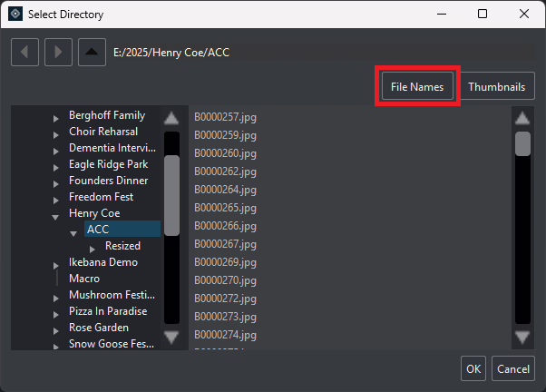The image size is (546, 392).
Task: Click the path field showing E:/2025/Henry Coe/ACC
Action: pos(323,53)
